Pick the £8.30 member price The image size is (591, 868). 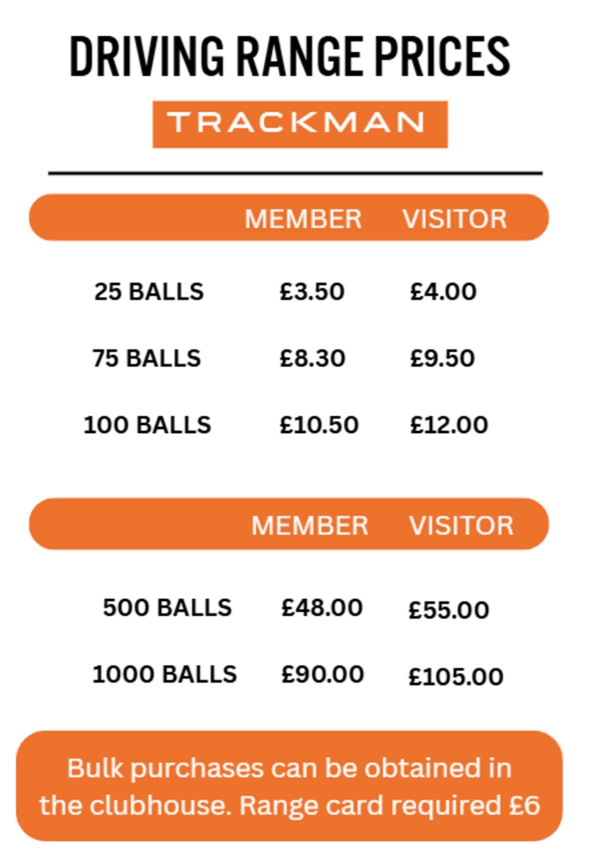312,358
